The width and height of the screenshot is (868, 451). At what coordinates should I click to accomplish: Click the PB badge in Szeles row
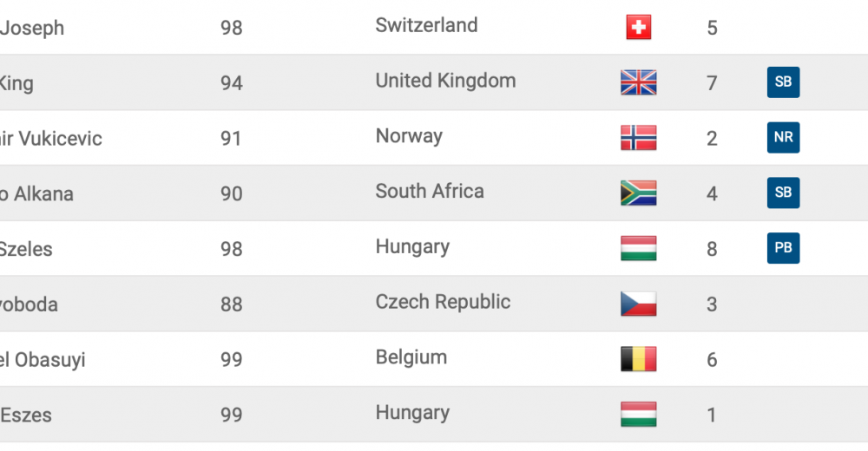(783, 248)
